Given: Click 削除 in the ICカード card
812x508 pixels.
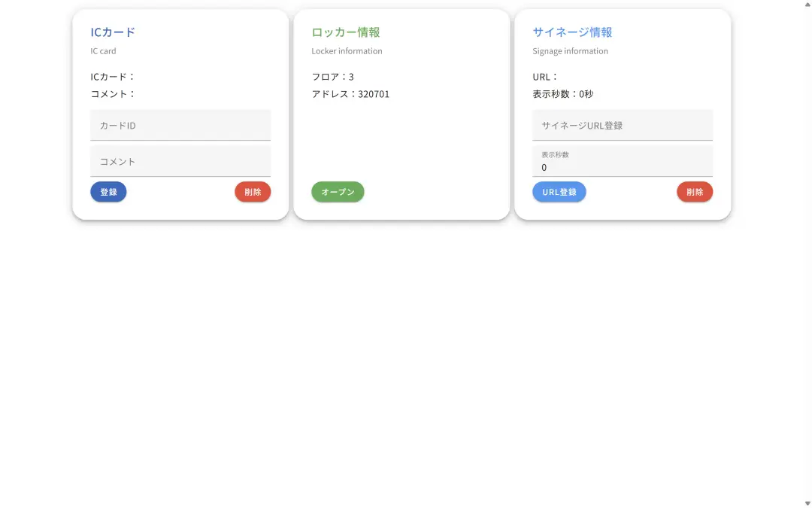Looking at the screenshot, I should [x=253, y=192].
